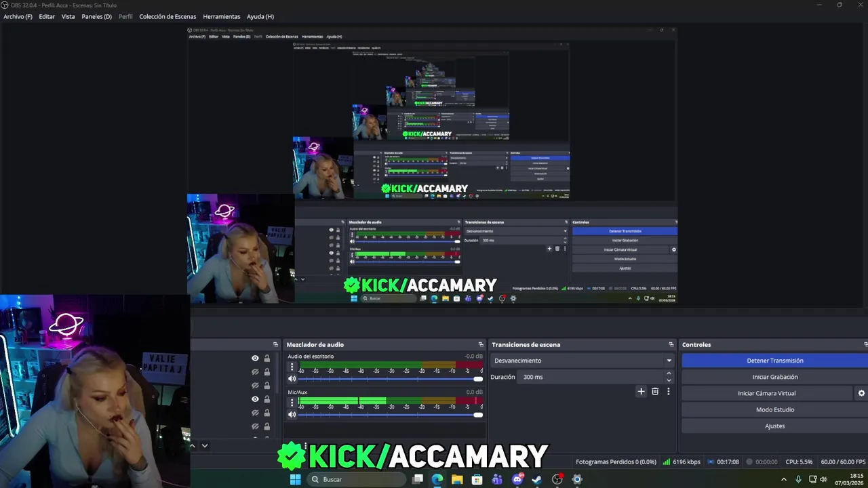Move selected source up with arrow

pos(193,445)
